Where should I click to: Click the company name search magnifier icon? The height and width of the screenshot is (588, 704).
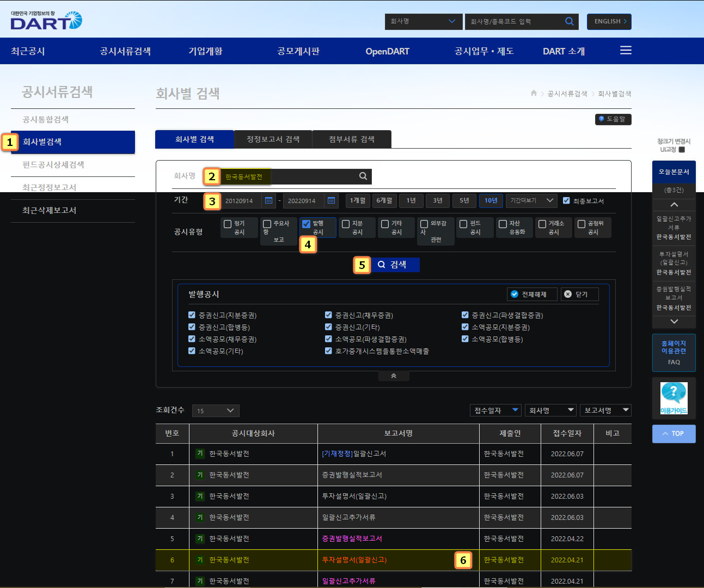[363, 176]
